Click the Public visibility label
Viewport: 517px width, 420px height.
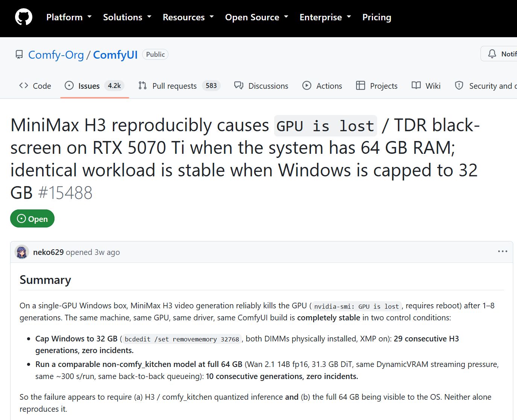coord(155,55)
